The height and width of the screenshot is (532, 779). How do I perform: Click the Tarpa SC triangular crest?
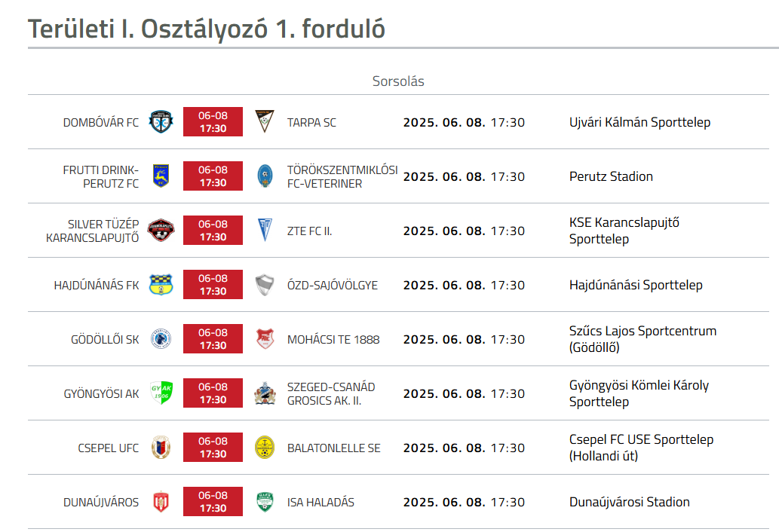point(265,121)
